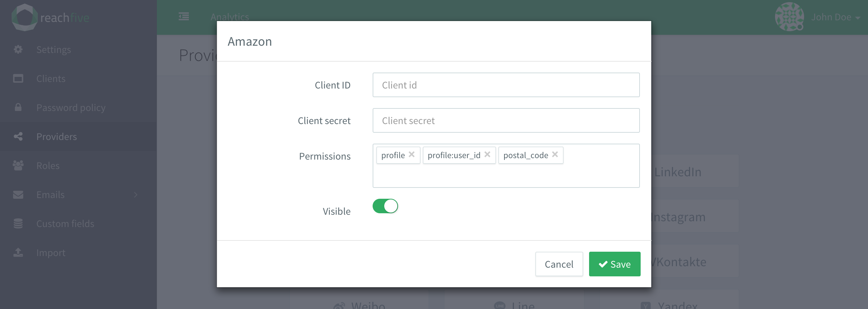Select the LinkedIn provider card

coord(695,171)
